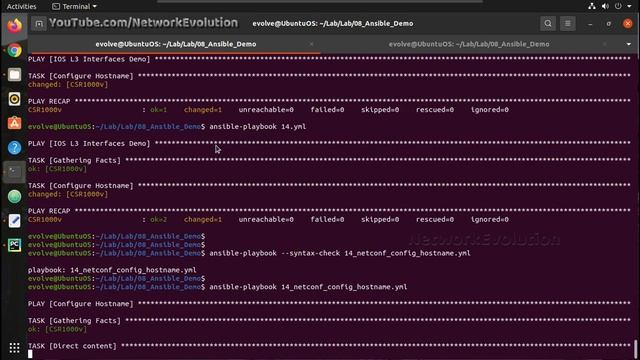
Task: Open terminal search magnifier
Action: tap(548, 24)
